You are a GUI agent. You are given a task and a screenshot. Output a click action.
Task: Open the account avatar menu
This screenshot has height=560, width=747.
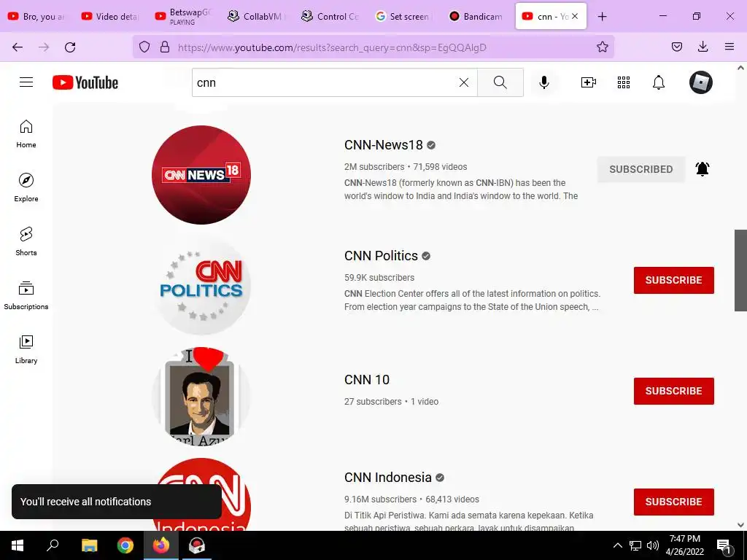[x=701, y=82]
